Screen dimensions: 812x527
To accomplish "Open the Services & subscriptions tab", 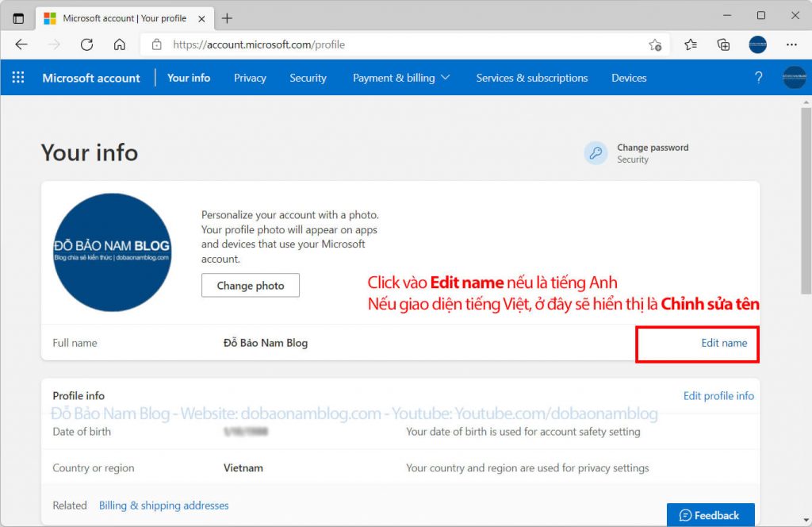I will [x=532, y=78].
